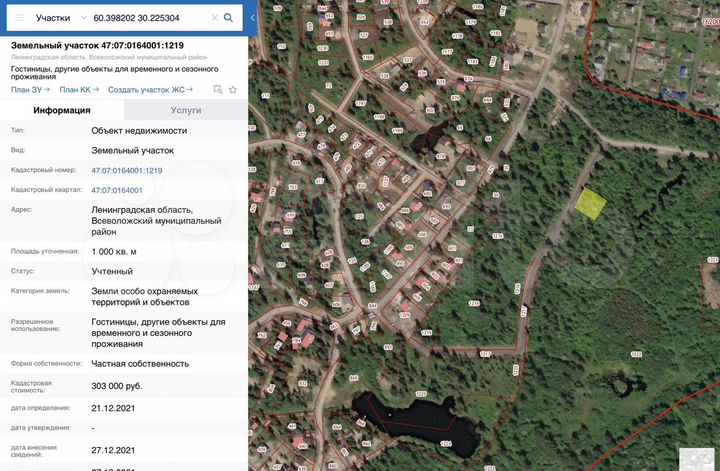This screenshot has height=471, width=720.
Task: Click the coordinates search input field
Action: coord(148,18)
